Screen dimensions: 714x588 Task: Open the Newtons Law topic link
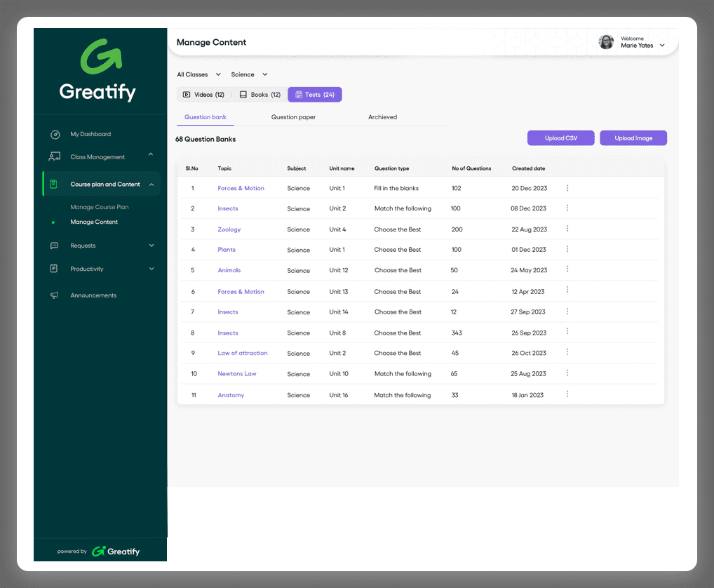coord(237,374)
